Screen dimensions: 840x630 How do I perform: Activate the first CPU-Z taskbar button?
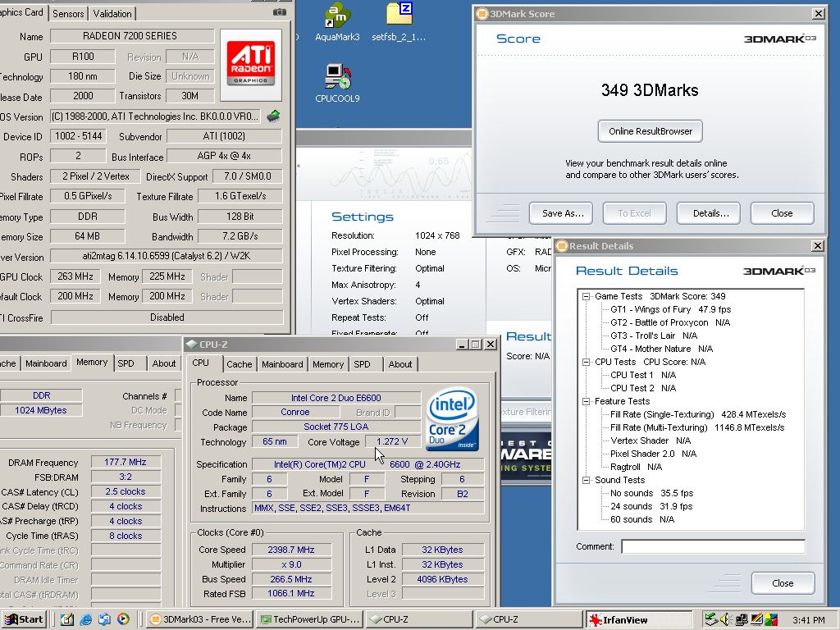[419, 619]
